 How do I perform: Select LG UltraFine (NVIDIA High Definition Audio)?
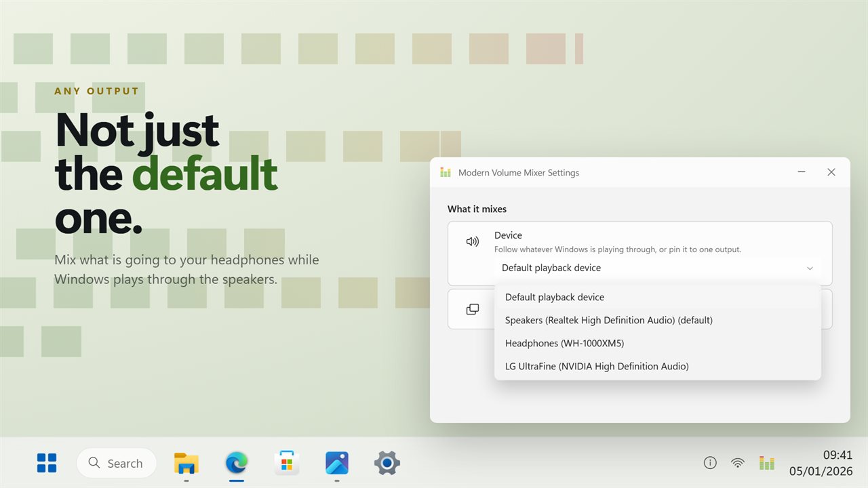pyautogui.click(x=658, y=366)
